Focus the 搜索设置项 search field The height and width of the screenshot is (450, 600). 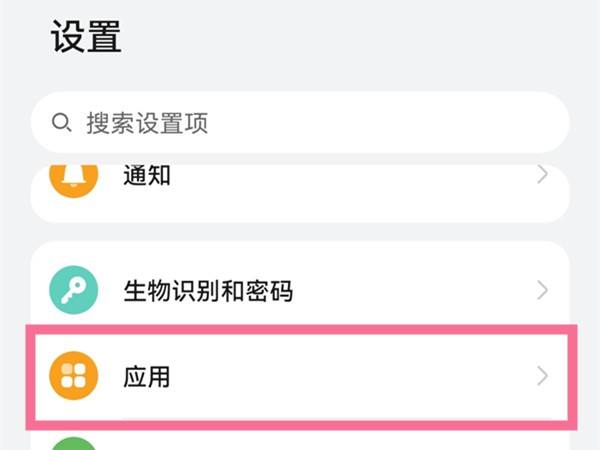coord(300,123)
